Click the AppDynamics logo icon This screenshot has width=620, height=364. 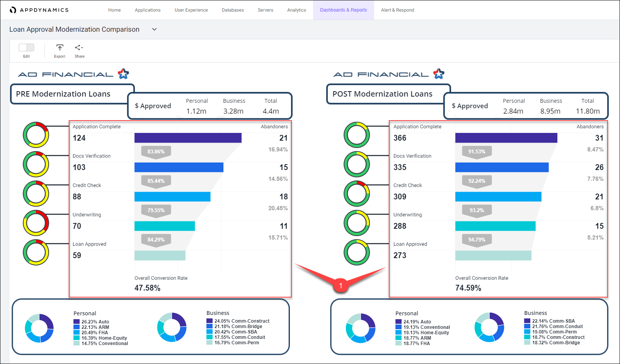[x=13, y=10]
